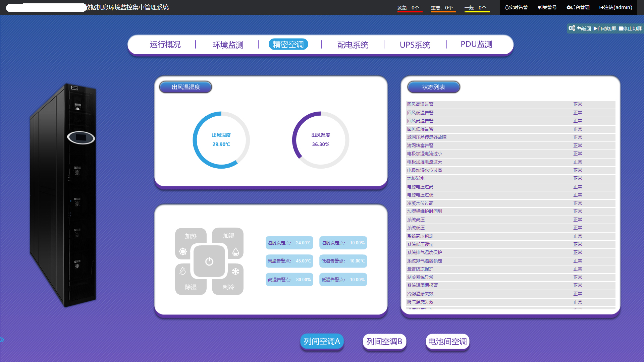Select 列间空调B unit button
This screenshot has width=644, height=362.
pos(384,341)
